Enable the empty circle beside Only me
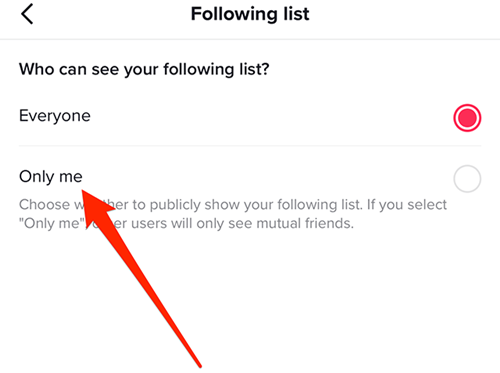This screenshot has width=500, height=373. click(467, 179)
